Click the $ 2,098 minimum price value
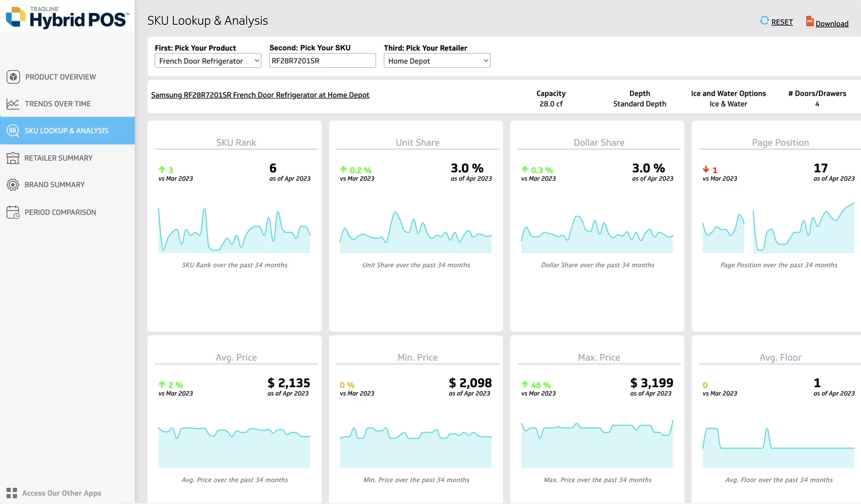Image resolution: width=861 pixels, height=504 pixels. [470, 383]
